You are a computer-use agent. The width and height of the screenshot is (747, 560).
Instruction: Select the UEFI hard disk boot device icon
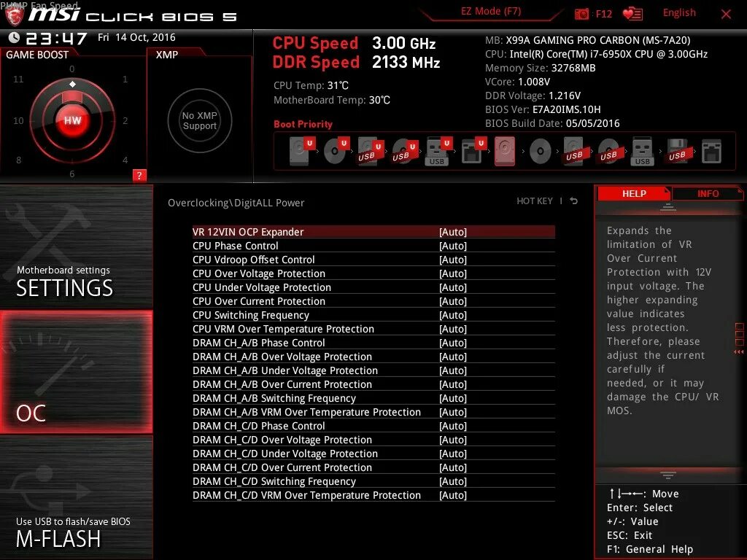coord(302,151)
